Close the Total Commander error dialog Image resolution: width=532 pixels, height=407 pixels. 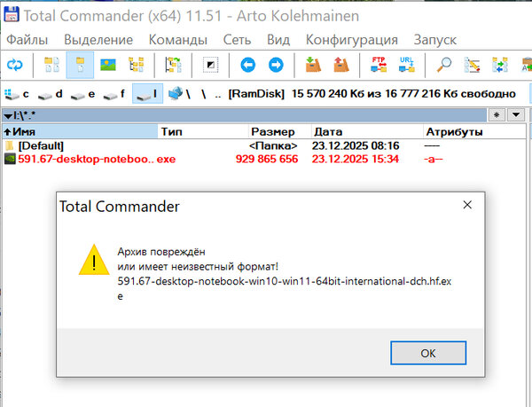point(467,205)
